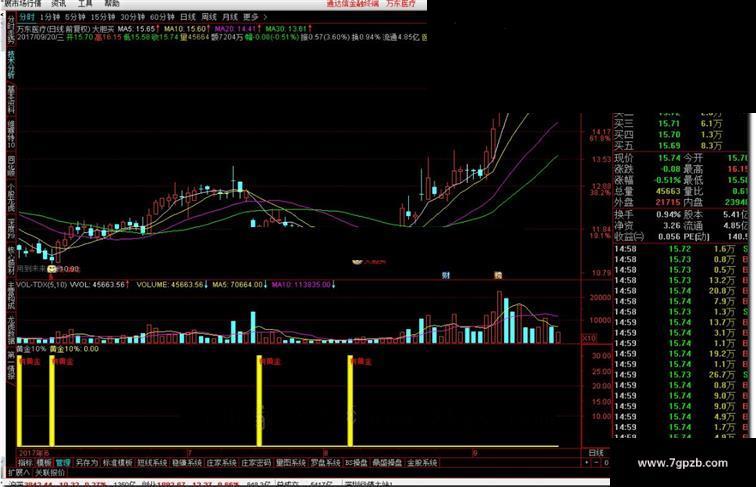Screen dimensions: 756x487
Task: Click the highlighted 管理 button
Action: (x=63, y=462)
